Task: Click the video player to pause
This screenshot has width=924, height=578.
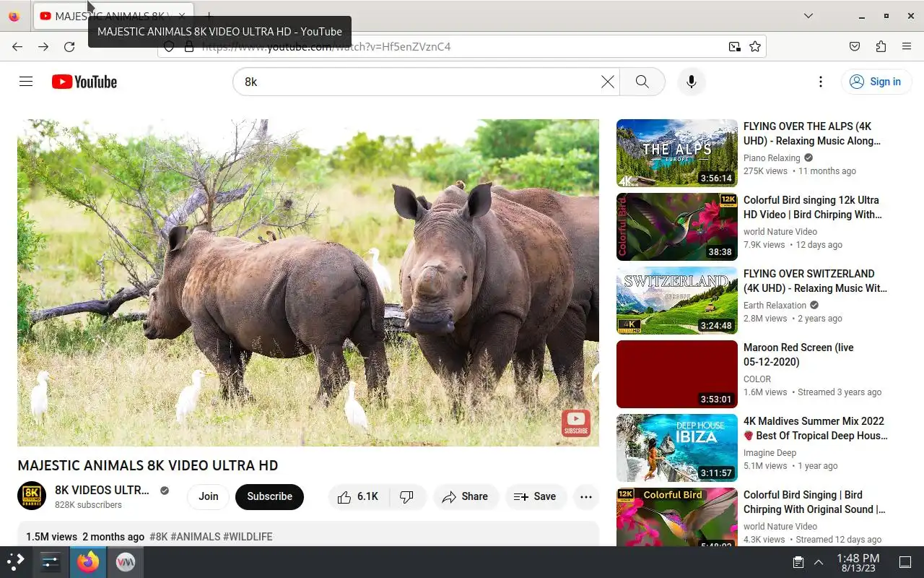Action: 308,282
